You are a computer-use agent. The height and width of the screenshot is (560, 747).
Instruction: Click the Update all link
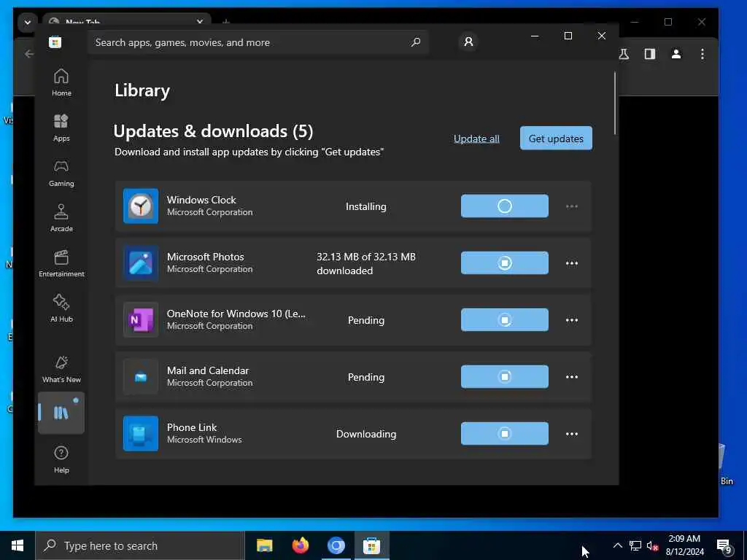[476, 139]
